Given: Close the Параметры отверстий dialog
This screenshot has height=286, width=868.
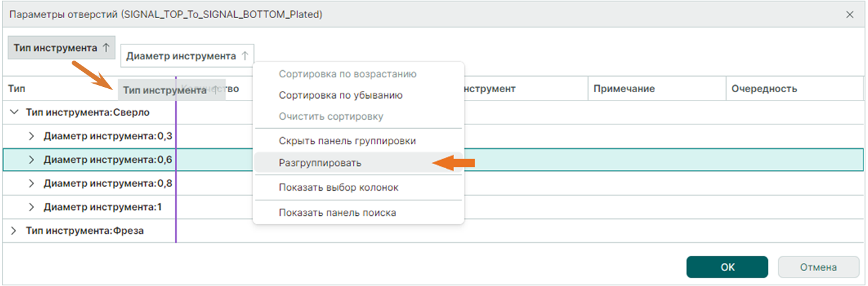Looking at the screenshot, I should point(850,14).
